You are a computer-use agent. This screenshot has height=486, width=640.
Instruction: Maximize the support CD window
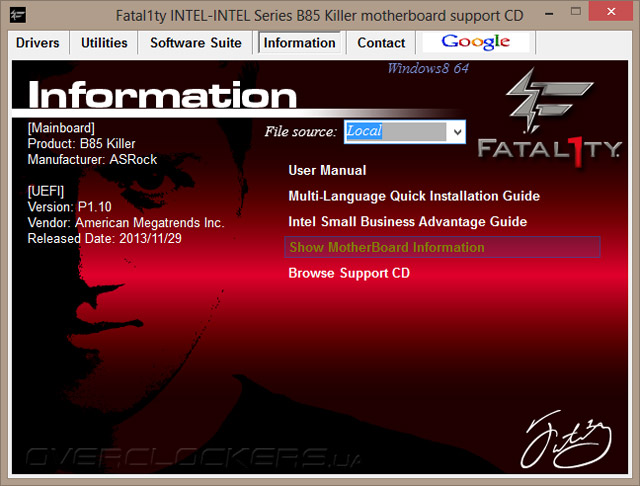576,12
